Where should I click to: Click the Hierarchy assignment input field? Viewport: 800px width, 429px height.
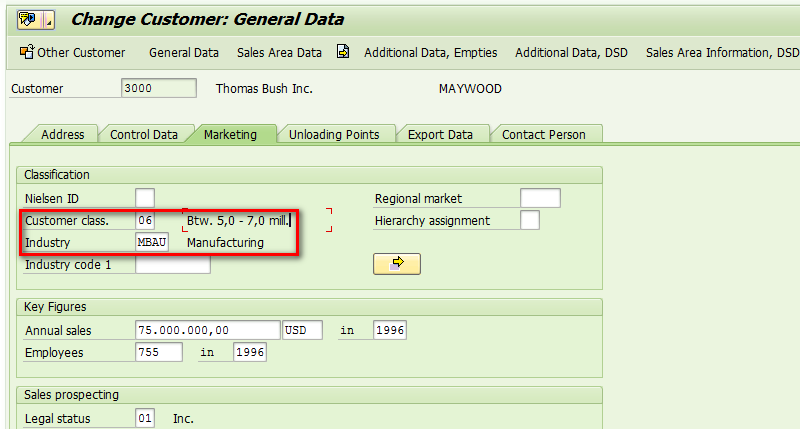[x=530, y=220]
